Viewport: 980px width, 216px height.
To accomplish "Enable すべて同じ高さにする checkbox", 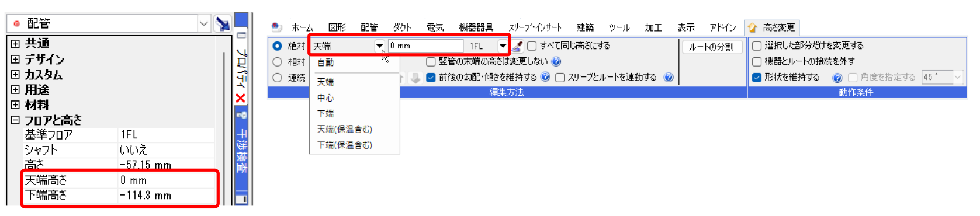I will coord(532,46).
